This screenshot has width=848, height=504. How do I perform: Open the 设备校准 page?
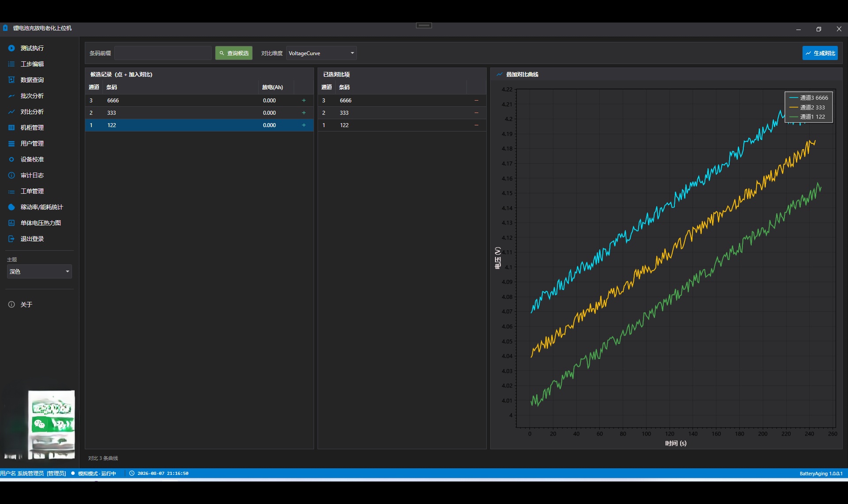pos(32,159)
